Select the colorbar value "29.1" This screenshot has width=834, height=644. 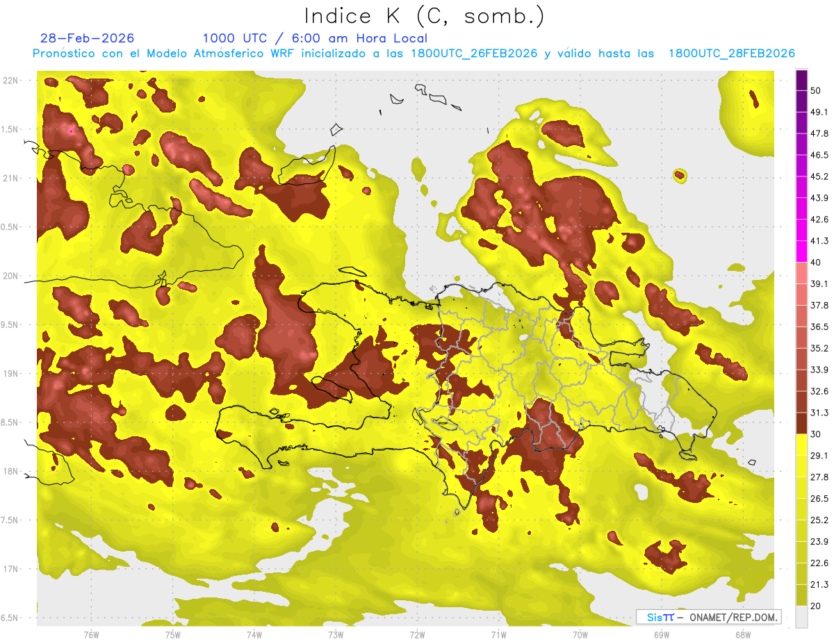[x=819, y=456]
